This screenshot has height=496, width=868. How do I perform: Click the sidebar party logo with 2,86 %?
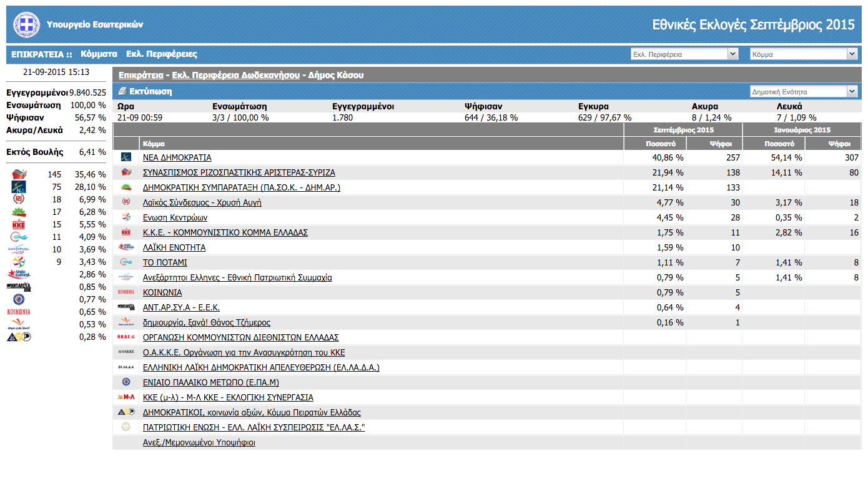click(x=19, y=274)
